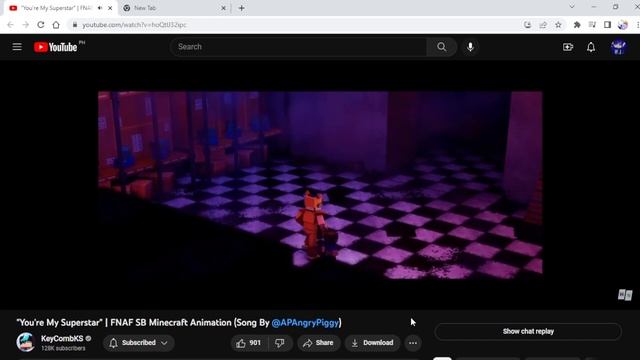Open the Chrome extensions puzzle icon

click(x=577, y=25)
